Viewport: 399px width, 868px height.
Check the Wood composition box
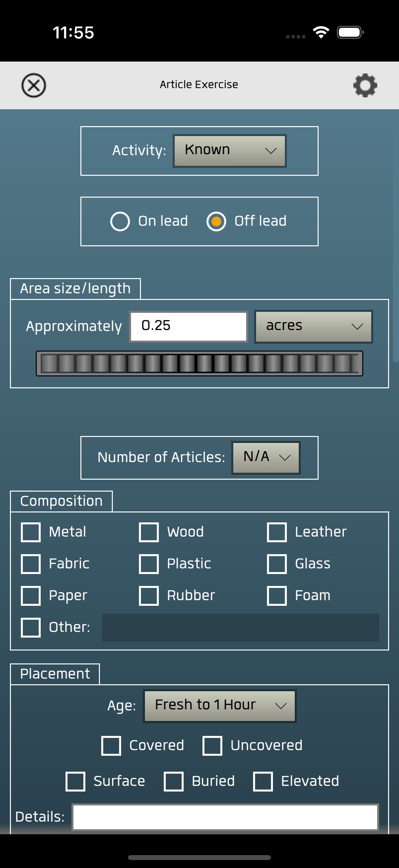click(149, 532)
